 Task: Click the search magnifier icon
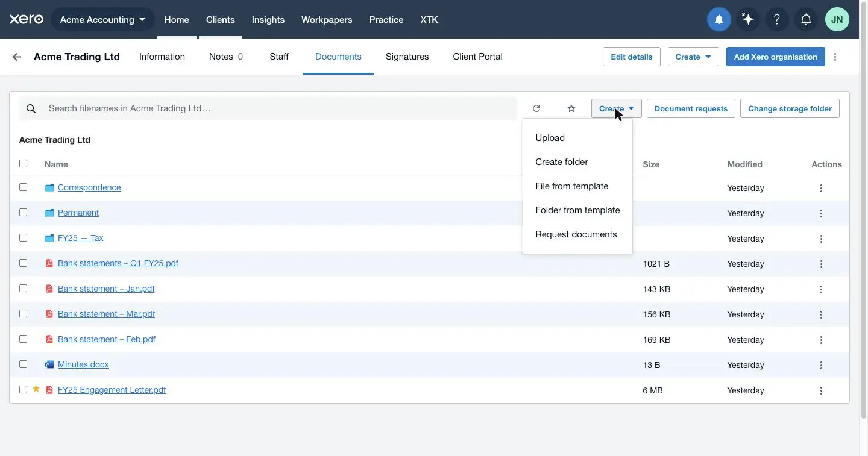pos(31,108)
